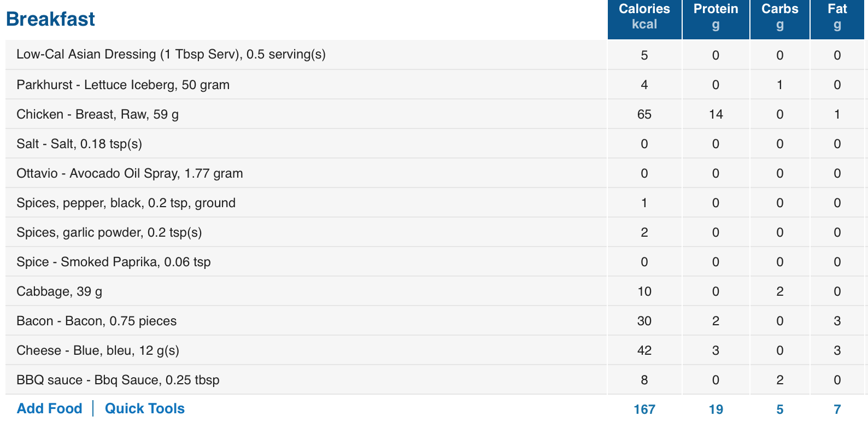
Task: Click the Add Food link
Action: [49, 408]
